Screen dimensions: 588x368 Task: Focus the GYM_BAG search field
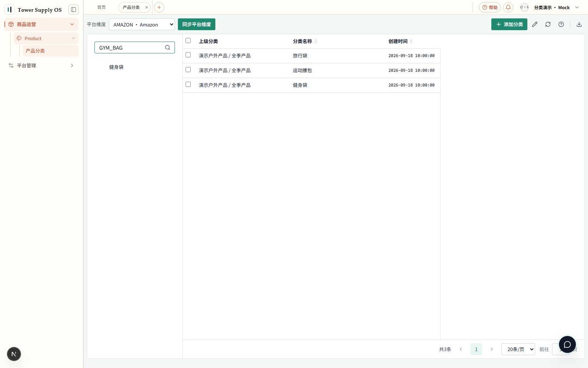[x=135, y=47]
